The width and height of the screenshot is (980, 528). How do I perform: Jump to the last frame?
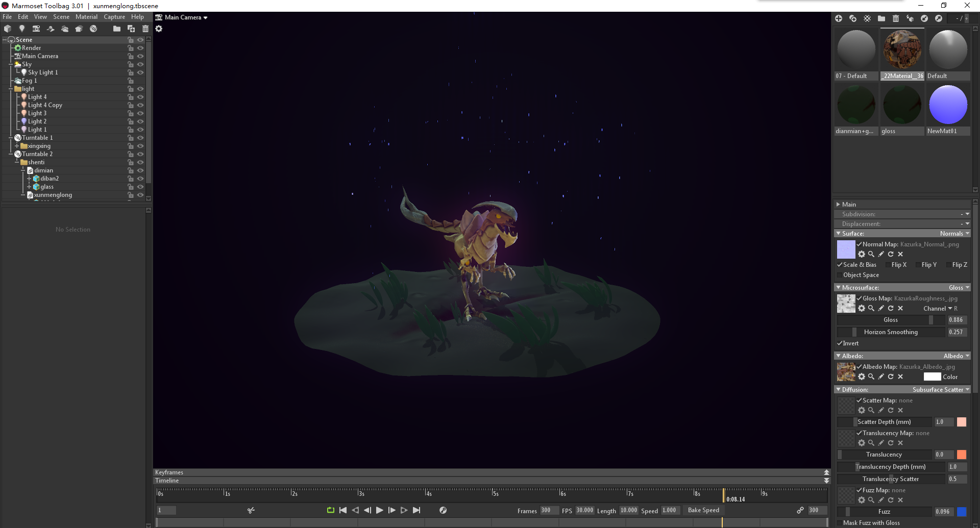point(416,510)
